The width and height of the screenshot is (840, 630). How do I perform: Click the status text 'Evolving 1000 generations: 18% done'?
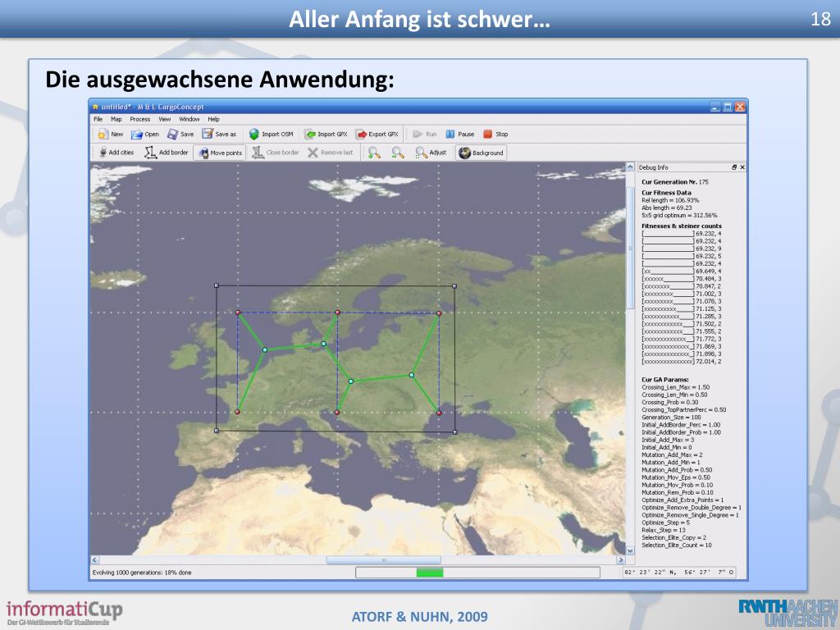point(141,573)
